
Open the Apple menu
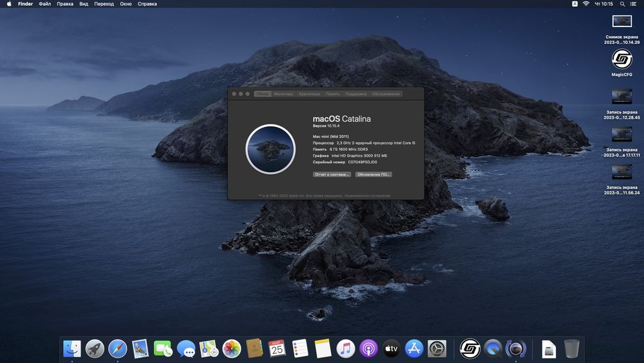[9, 4]
